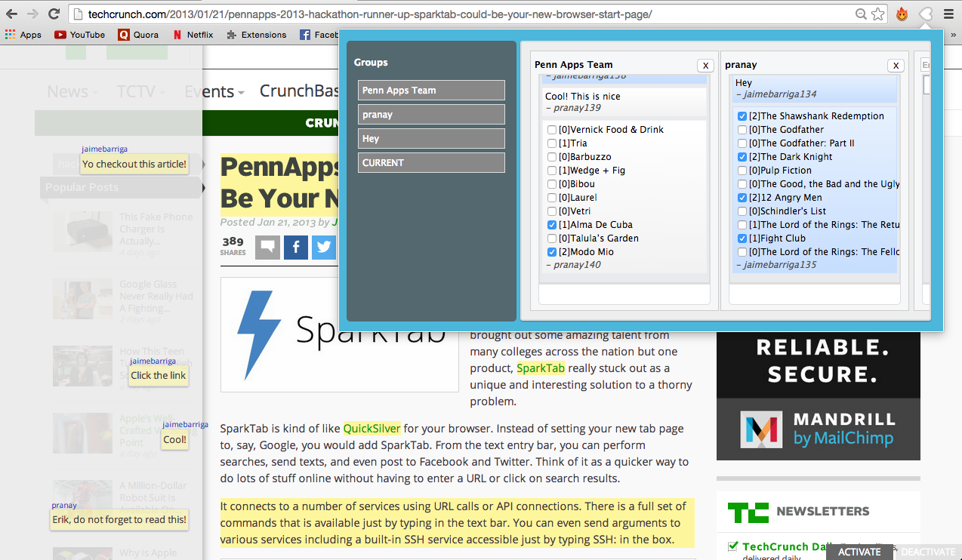Check the Wedge + Fig option

click(552, 171)
